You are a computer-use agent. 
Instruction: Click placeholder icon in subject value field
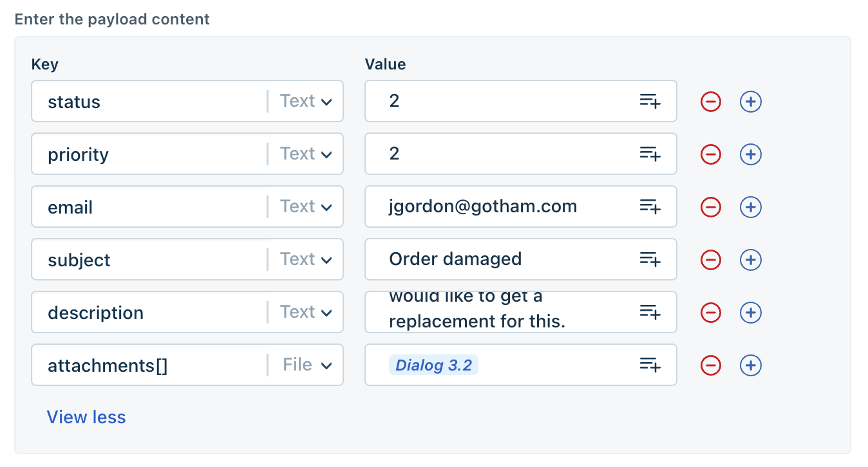[x=650, y=259]
